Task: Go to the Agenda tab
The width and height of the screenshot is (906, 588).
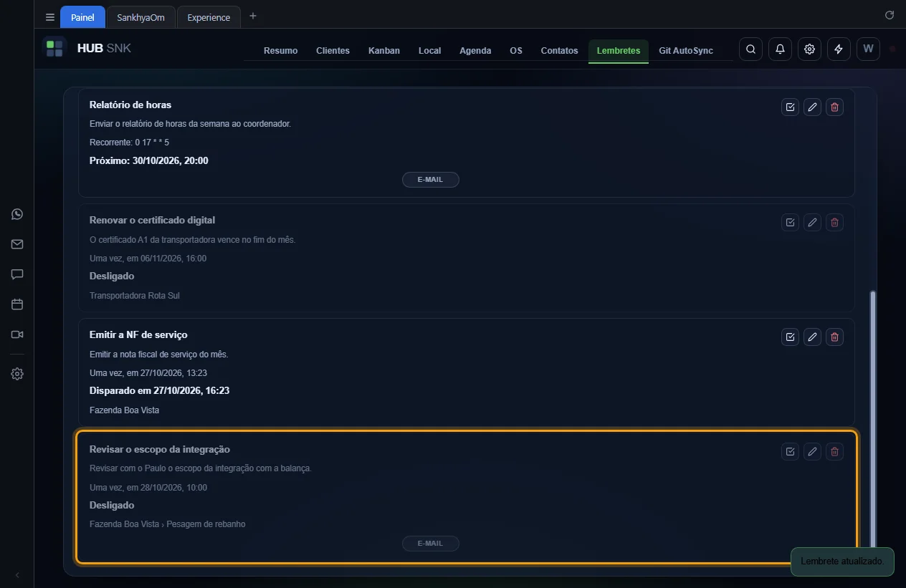Action: (475, 51)
